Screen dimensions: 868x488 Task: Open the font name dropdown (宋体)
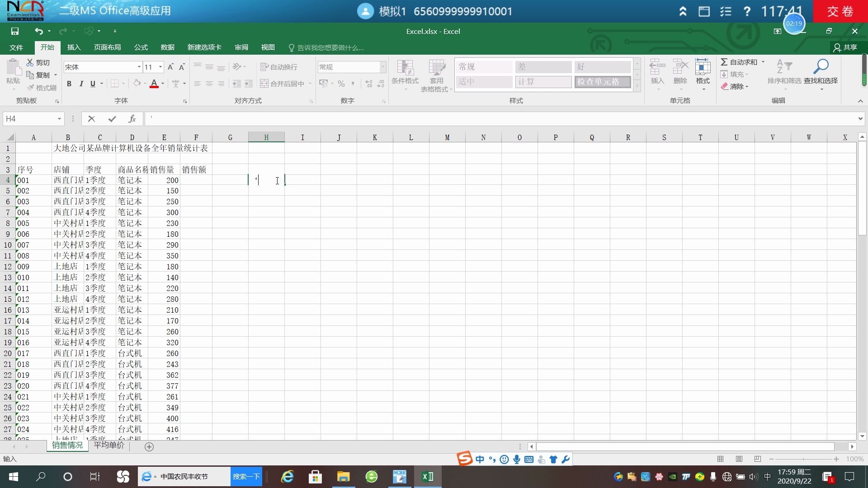139,67
